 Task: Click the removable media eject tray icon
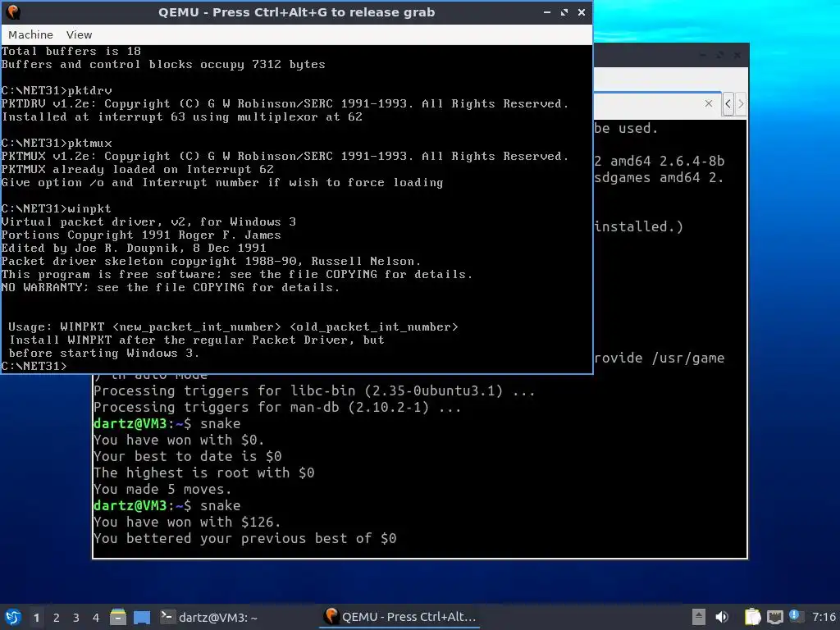[699, 617]
